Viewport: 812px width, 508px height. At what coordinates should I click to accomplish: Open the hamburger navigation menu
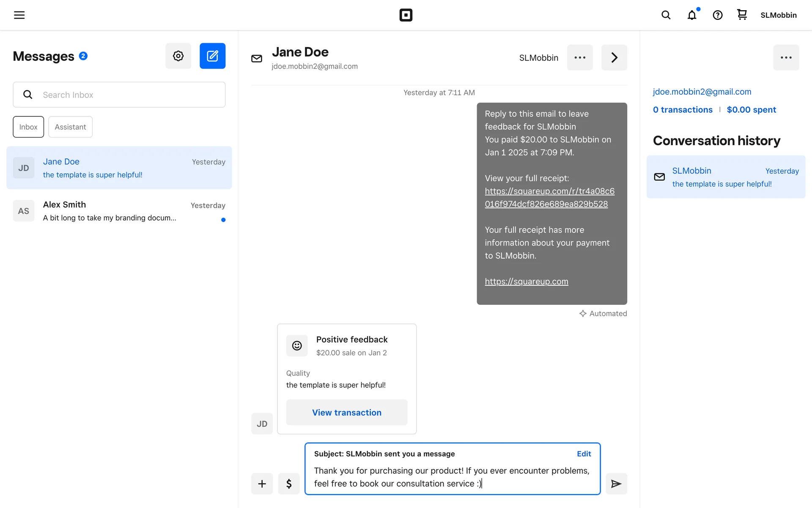coord(19,15)
